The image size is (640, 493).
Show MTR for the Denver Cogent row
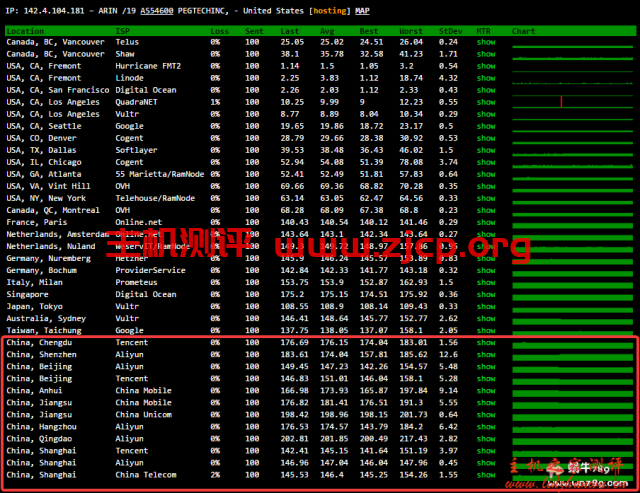[486, 138]
